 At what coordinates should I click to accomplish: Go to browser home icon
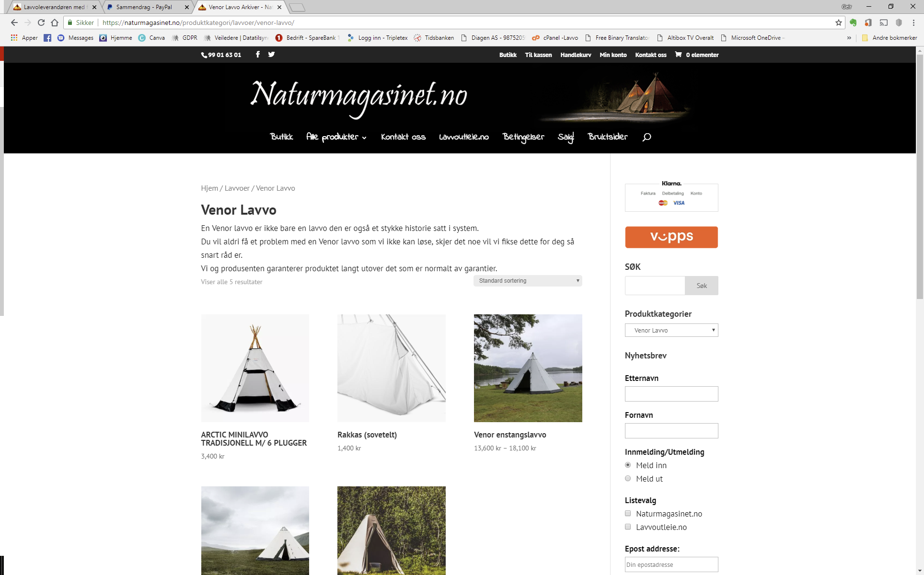(x=55, y=23)
